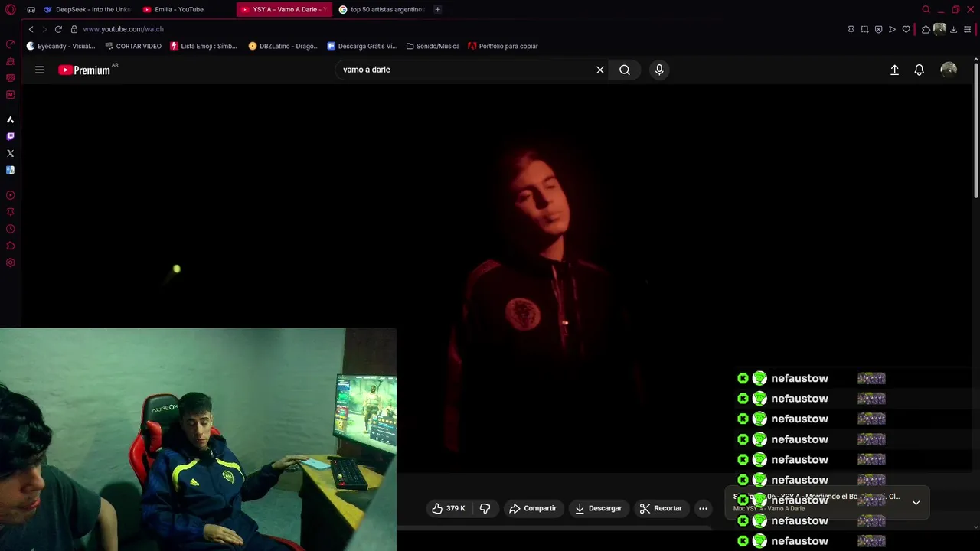The height and width of the screenshot is (551, 980).
Task: Open more actions three-dot menu
Action: click(x=703, y=508)
